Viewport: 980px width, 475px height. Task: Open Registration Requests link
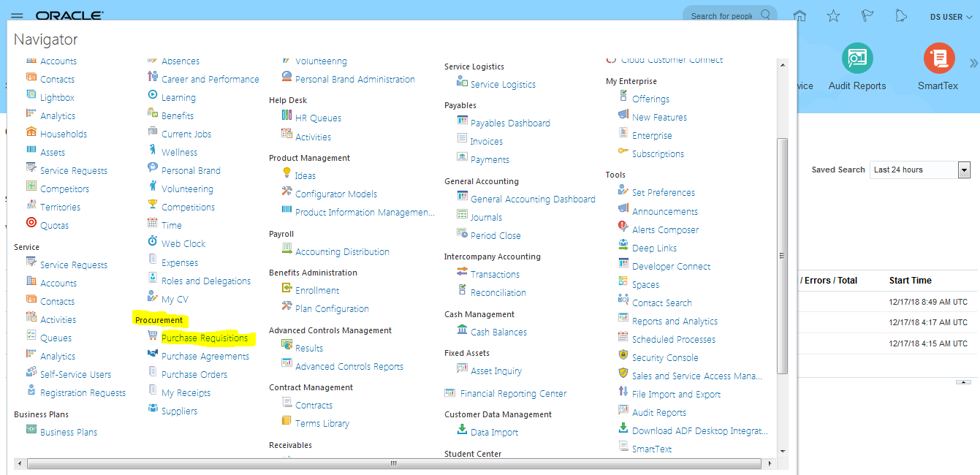[x=83, y=393]
